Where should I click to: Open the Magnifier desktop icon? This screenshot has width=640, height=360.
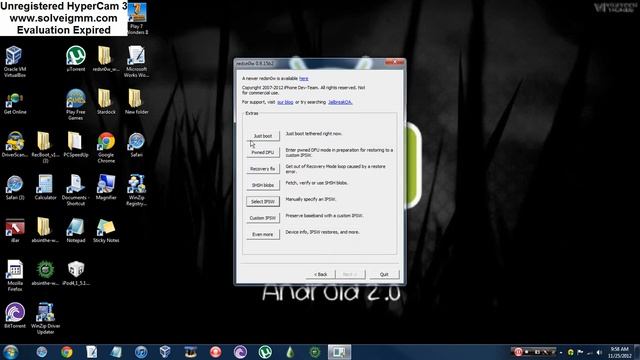coord(106,187)
